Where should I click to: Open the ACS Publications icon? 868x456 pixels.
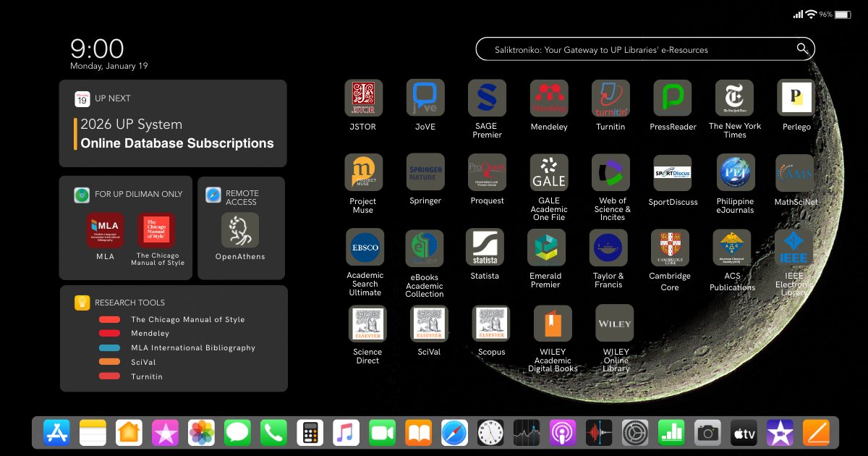pos(732,248)
